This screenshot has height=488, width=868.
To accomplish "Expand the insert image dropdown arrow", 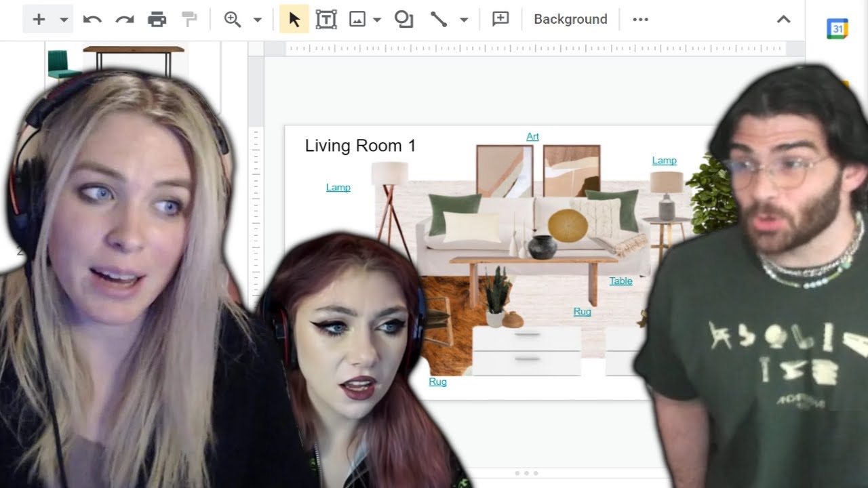I will (x=378, y=20).
